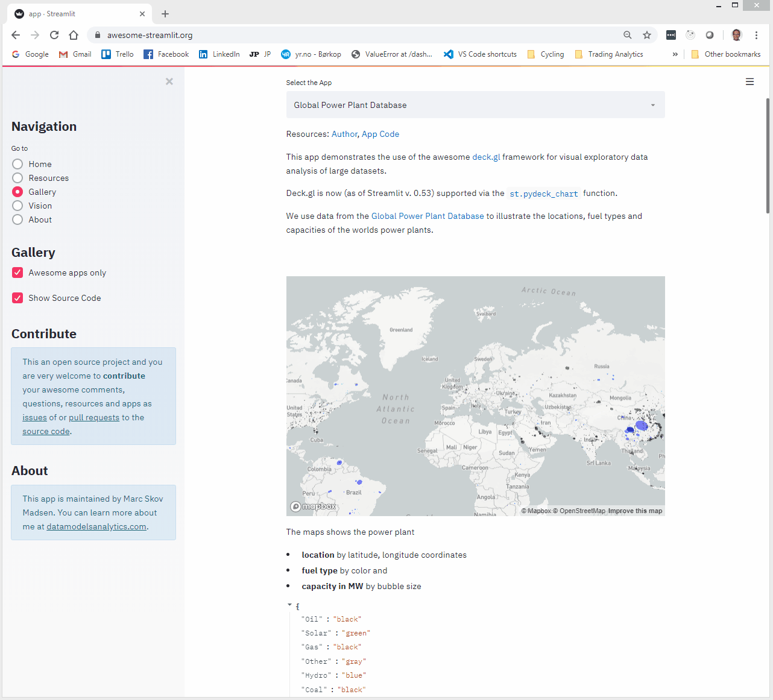
Task: Open the source code link
Action: (x=46, y=431)
